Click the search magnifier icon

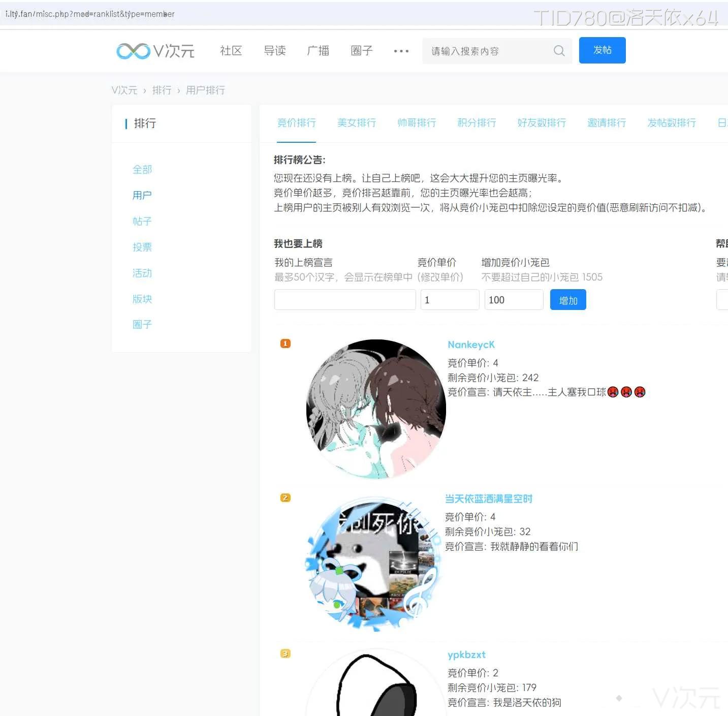pos(559,51)
